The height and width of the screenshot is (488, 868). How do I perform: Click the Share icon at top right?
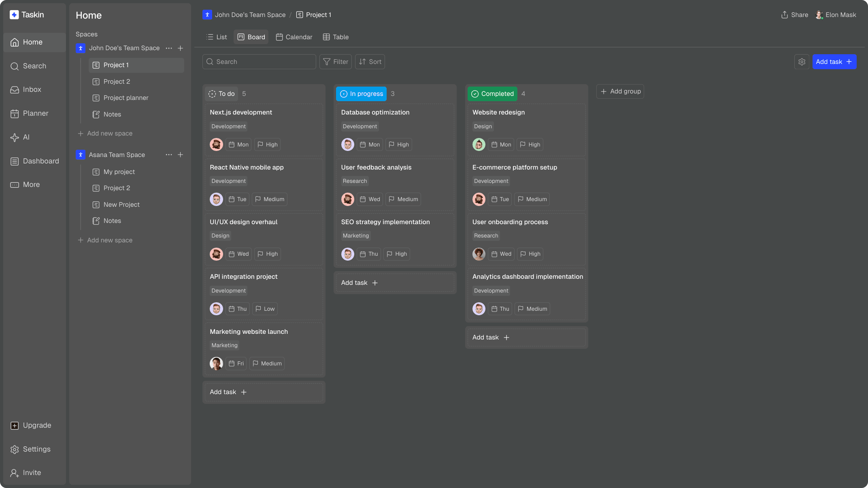tap(784, 15)
